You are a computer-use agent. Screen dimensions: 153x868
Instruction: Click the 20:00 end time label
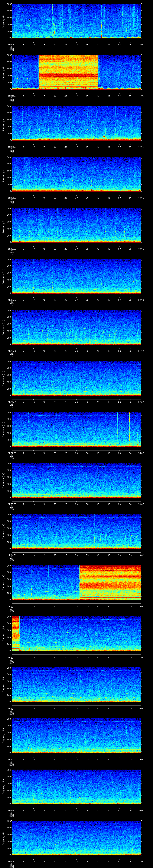click(141, 300)
